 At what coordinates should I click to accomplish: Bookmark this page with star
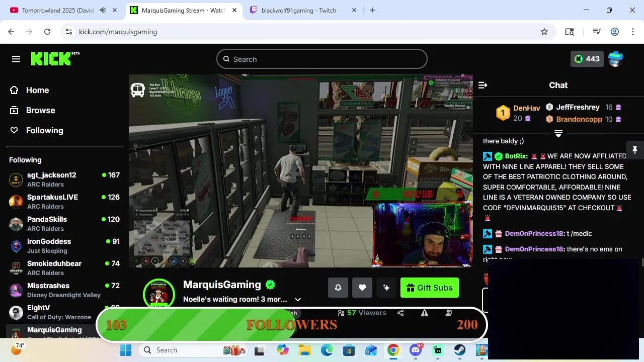coord(544,32)
